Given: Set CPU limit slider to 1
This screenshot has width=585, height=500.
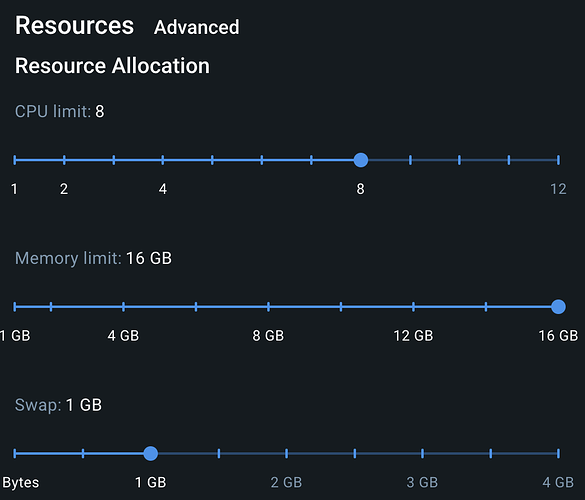Looking at the screenshot, I should [x=15, y=160].
